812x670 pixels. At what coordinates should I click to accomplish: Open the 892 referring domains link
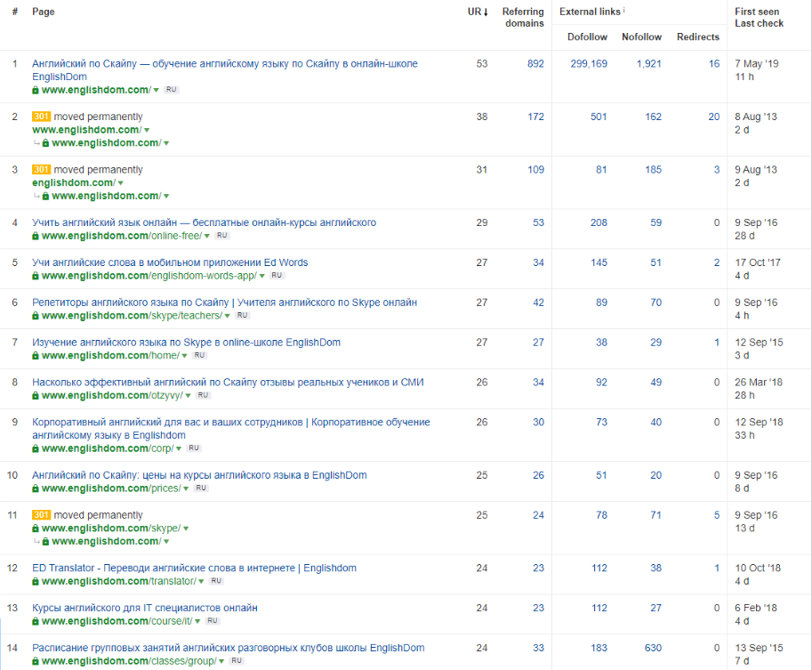pyautogui.click(x=535, y=64)
